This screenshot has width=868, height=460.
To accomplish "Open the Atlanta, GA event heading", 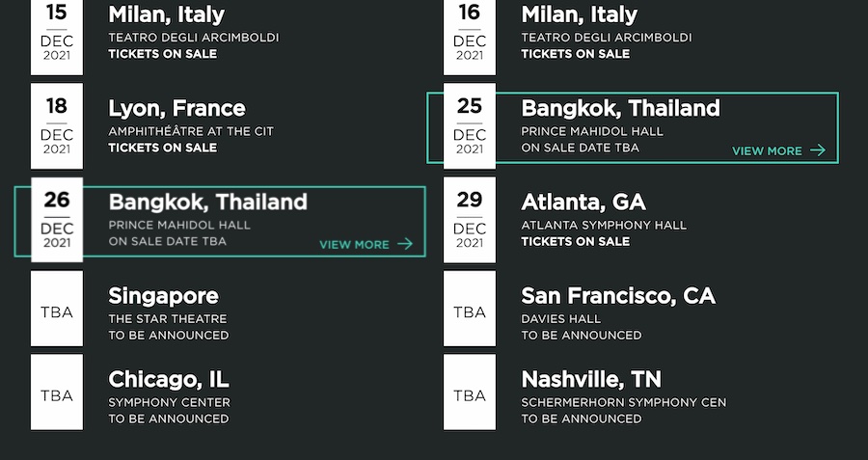I will tap(583, 202).
